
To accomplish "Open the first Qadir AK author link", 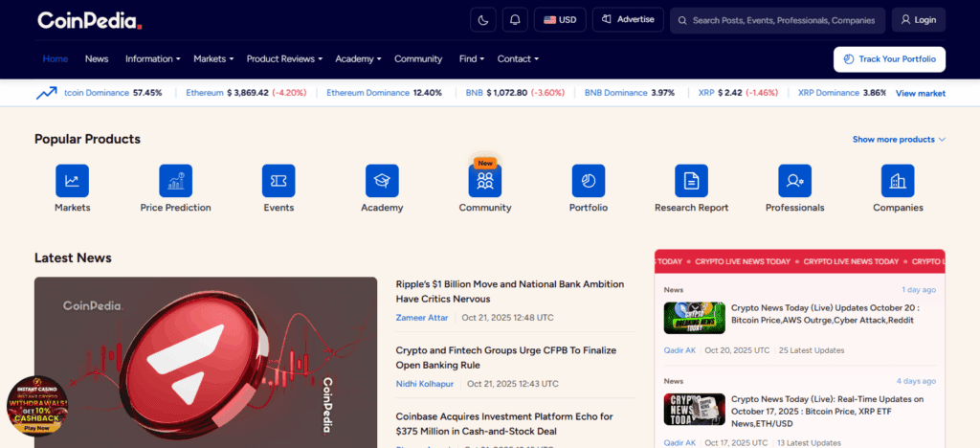I will [679, 350].
